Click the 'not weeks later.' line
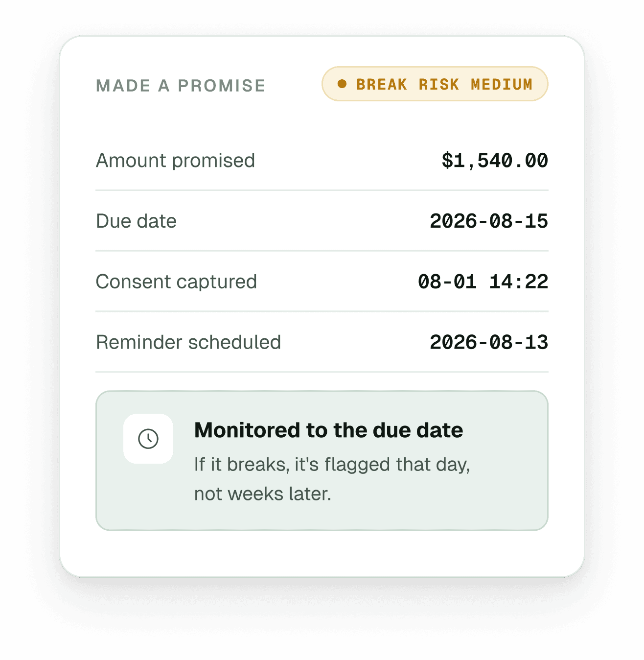Image resolution: width=644 pixels, height=660 pixels. 263,494
